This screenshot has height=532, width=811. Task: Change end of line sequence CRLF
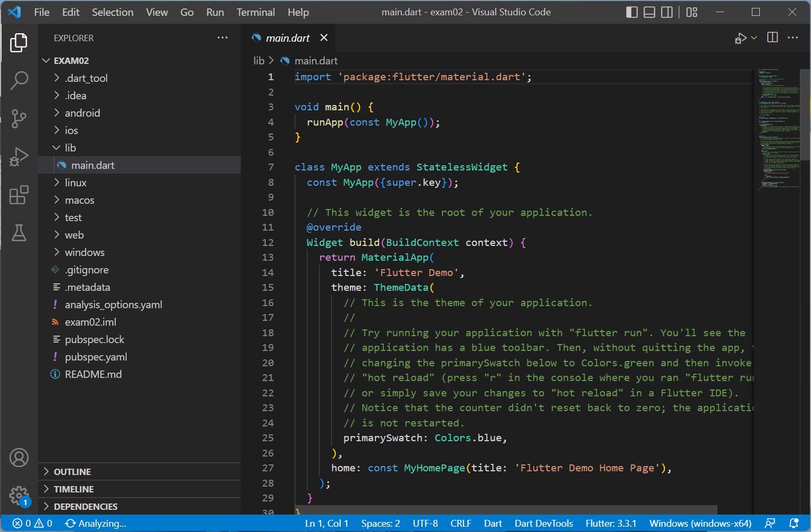point(461,524)
